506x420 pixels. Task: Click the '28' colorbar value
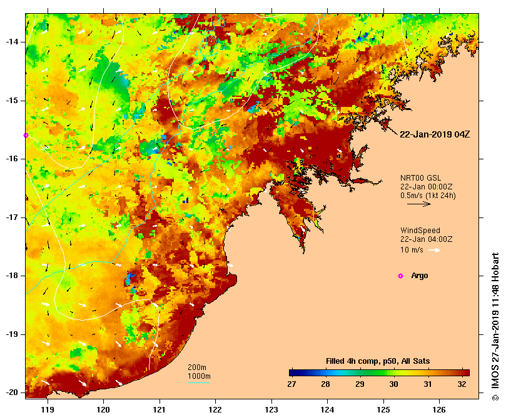(325, 384)
